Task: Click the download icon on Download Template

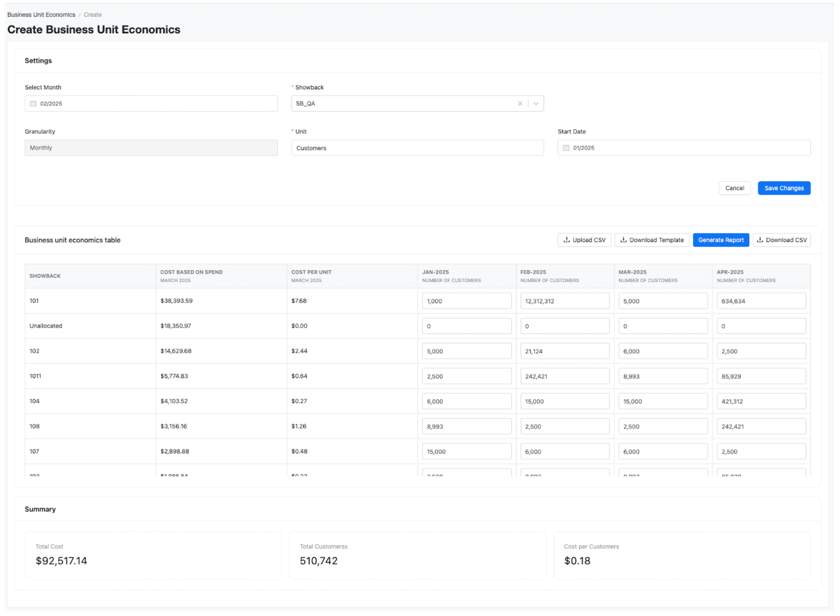Action: pos(624,240)
